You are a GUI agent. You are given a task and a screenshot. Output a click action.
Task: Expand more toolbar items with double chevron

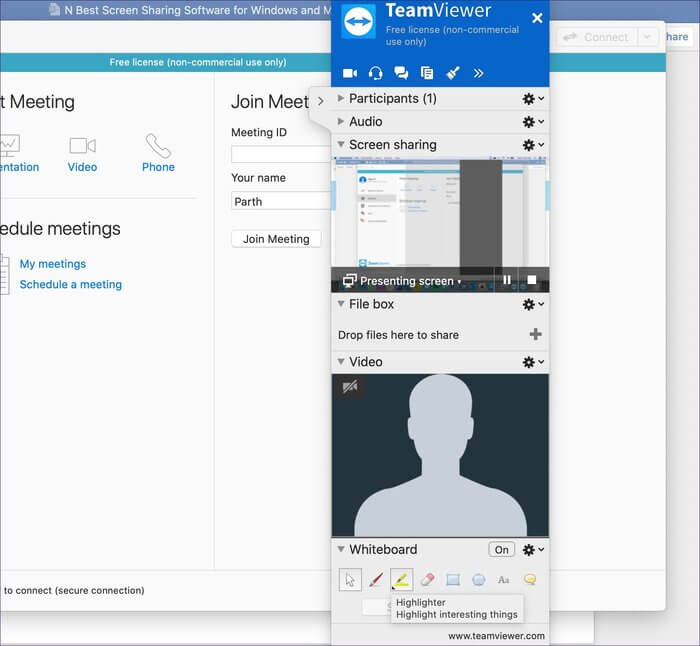coord(478,73)
